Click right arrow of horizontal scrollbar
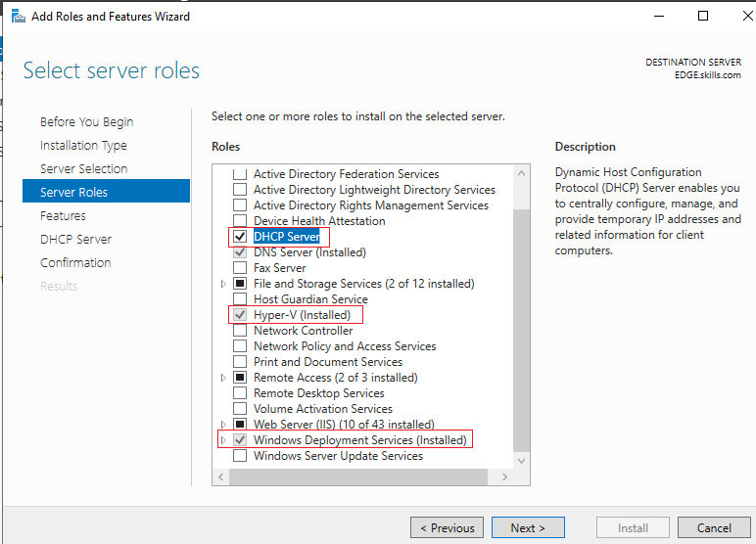Image resolution: width=756 pixels, height=544 pixels. [x=504, y=476]
